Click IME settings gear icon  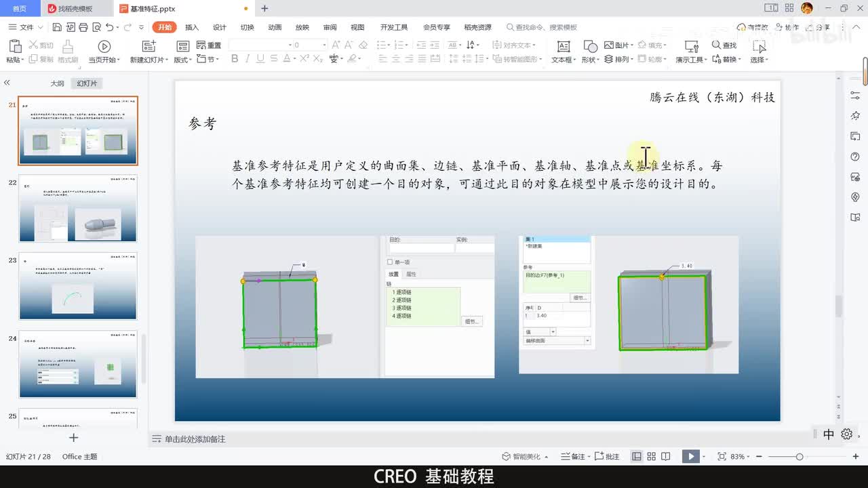[x=846, y=434]
